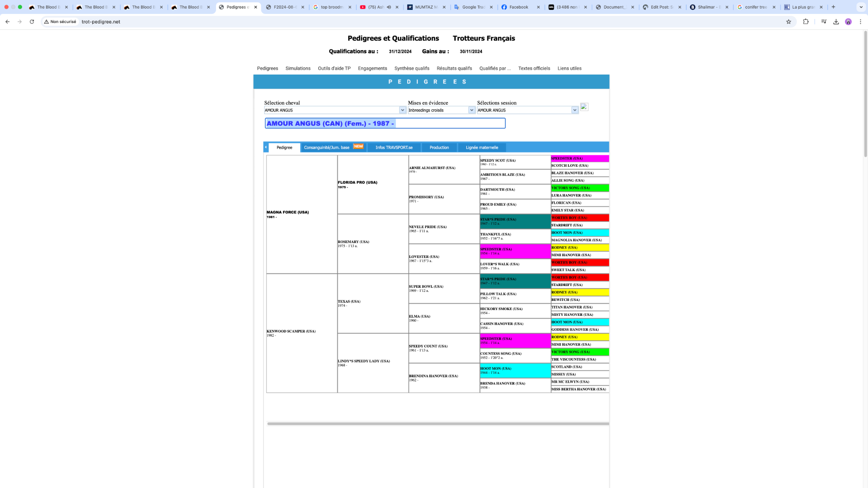The image size is (868, 488).
Task: Click cyan HOOT MON (USA) 1944 cell
Action: pos(515,371)
